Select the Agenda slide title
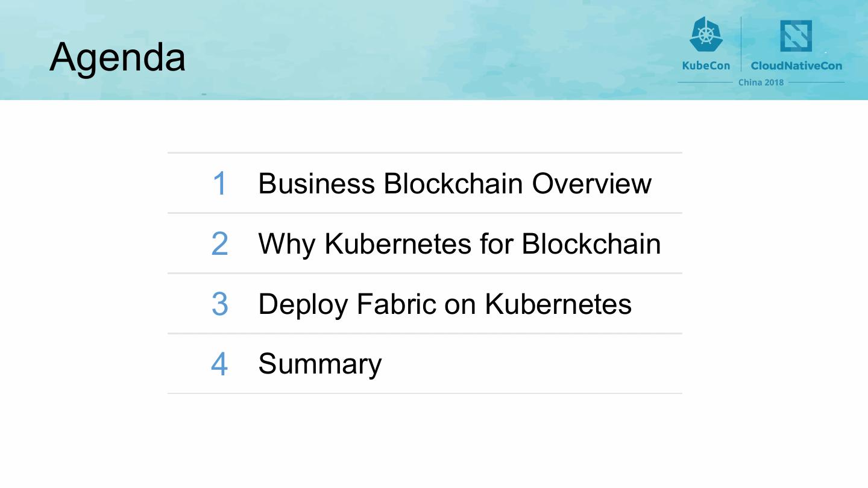 (x=118, y=57)
